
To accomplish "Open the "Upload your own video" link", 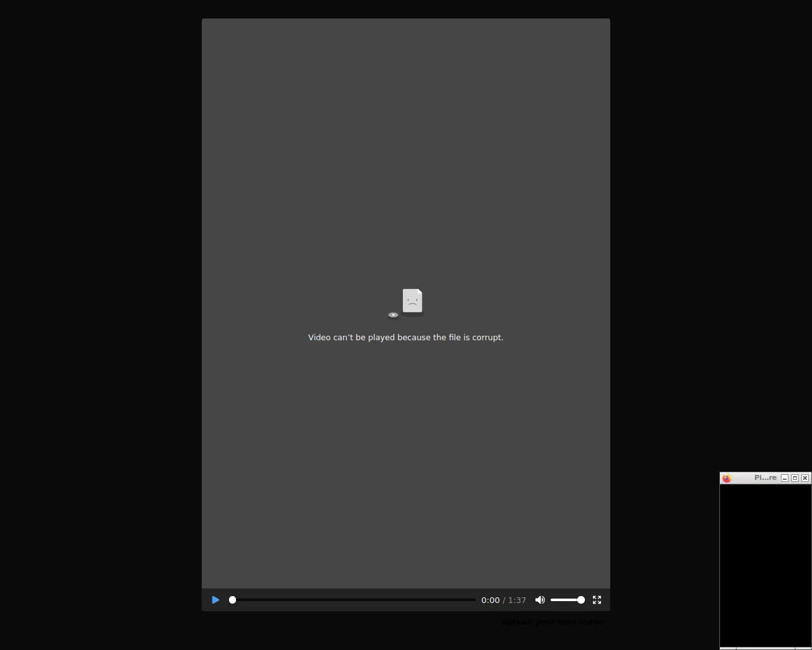I will tap(552, 622).
